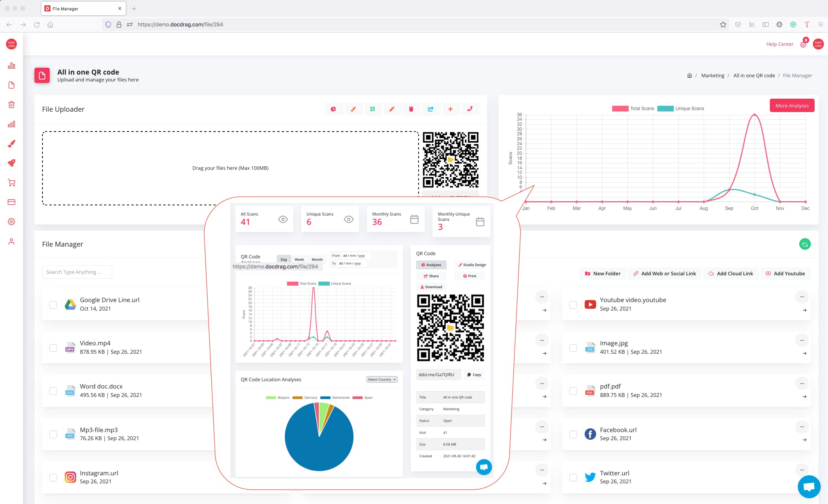Open the rocket icon in left sidebar
This screenshot has width=828, height=504.
tap(11, 163)
